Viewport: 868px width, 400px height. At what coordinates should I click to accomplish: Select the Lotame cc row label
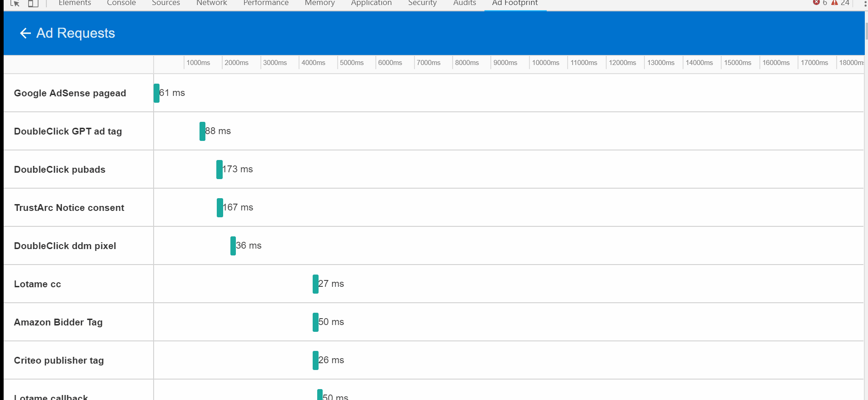(37, 284)
